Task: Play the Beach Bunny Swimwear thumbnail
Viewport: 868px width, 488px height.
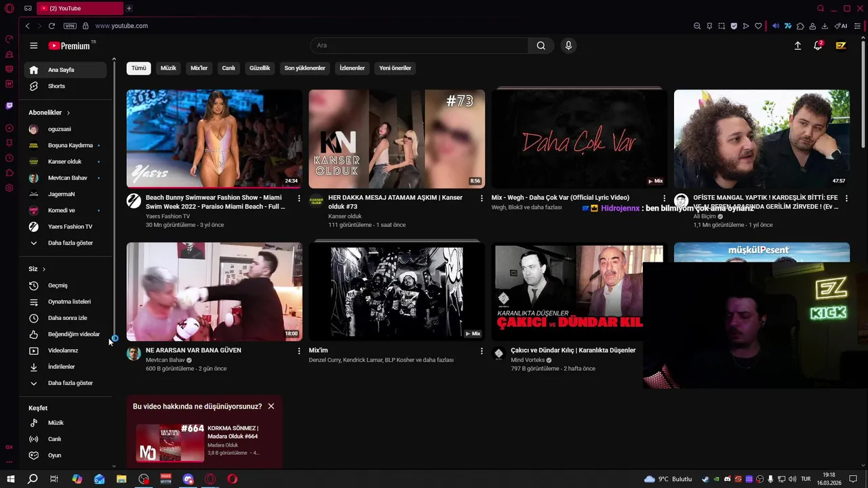Action: point(214,139)
